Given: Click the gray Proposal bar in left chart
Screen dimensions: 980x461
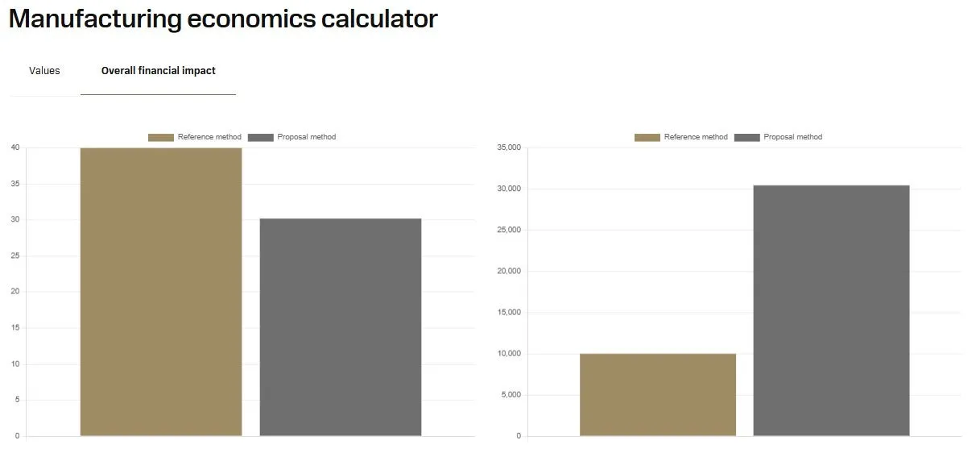Looking at the screenshot, I should (x=340, y=327).
